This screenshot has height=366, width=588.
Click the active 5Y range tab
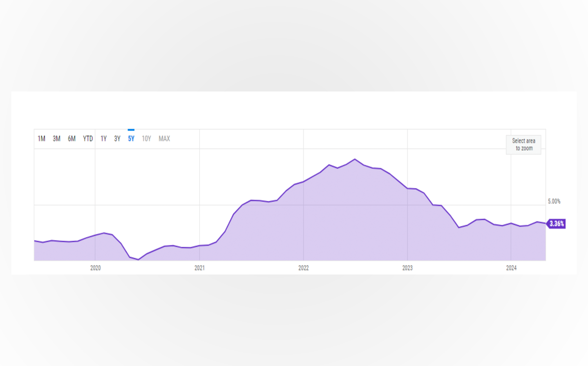131,139
